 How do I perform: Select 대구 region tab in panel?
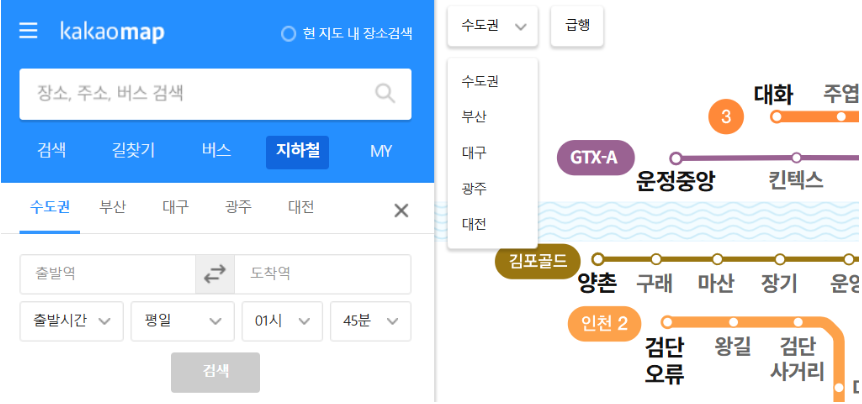coord(175,208)
